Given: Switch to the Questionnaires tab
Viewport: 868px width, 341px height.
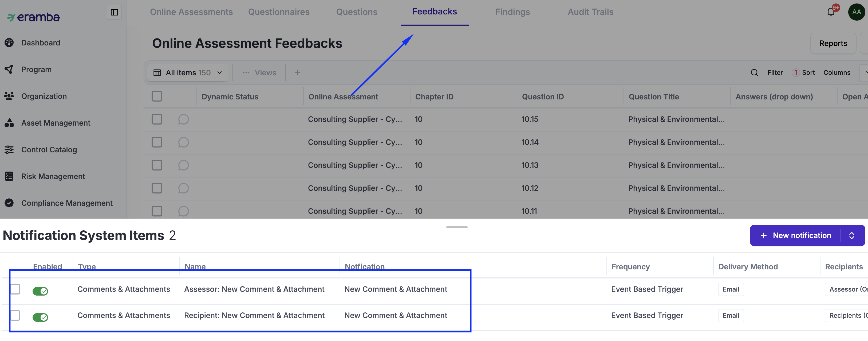Looking at the screenshot, I should coord(279,12).
